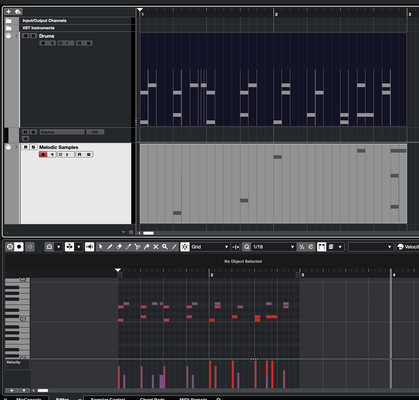Select the Split scissors tool
Screen dimensions: 419x400
point(137,247)
